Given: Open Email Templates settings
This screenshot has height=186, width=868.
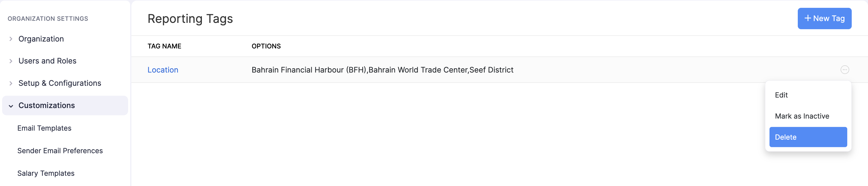Looking at the screenshot, I should (44, 128).
